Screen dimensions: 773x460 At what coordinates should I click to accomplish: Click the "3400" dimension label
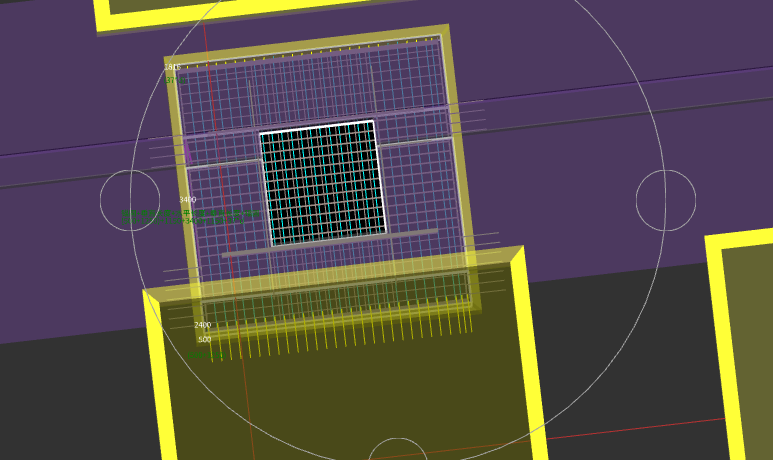tap(188, 200)
